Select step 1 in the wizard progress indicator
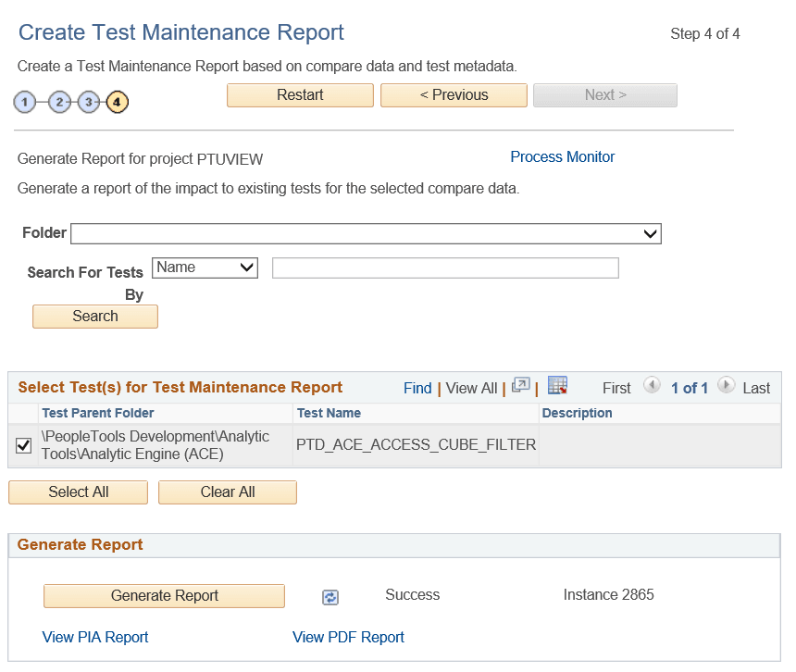Image resolution: width=796 pixels, height=672 pixels. click(x=25, y=102)
